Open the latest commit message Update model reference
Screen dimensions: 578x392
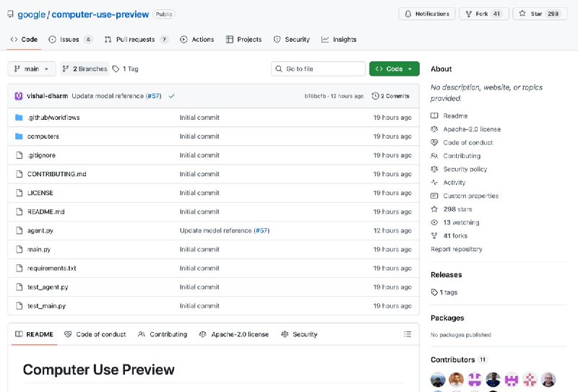(108, 96)
